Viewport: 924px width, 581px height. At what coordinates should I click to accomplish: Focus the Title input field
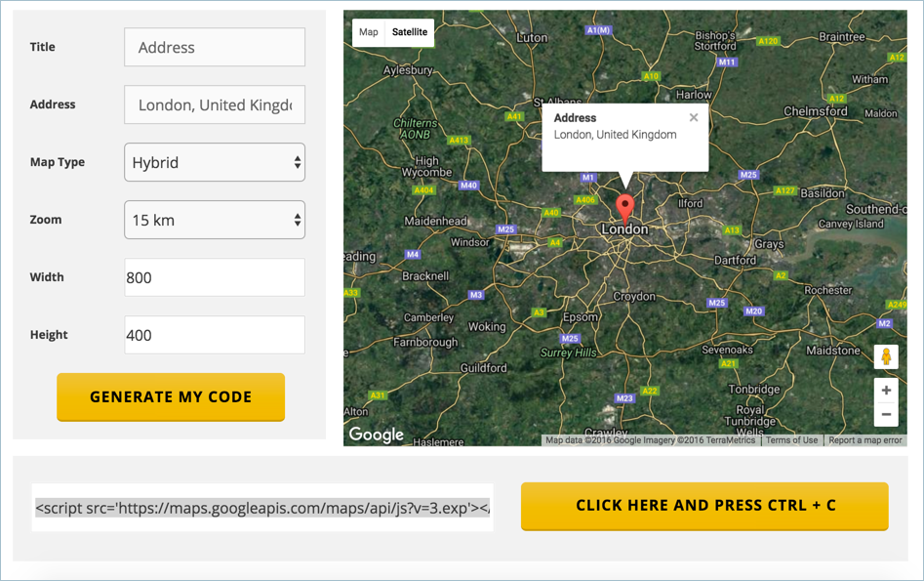point(215,47)
